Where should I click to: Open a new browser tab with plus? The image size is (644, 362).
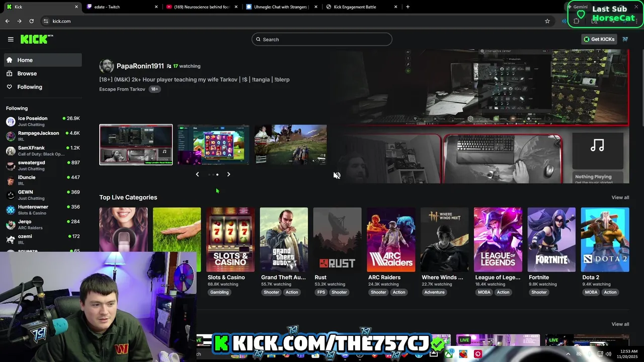pyautogui.click(x=408, y=7)
